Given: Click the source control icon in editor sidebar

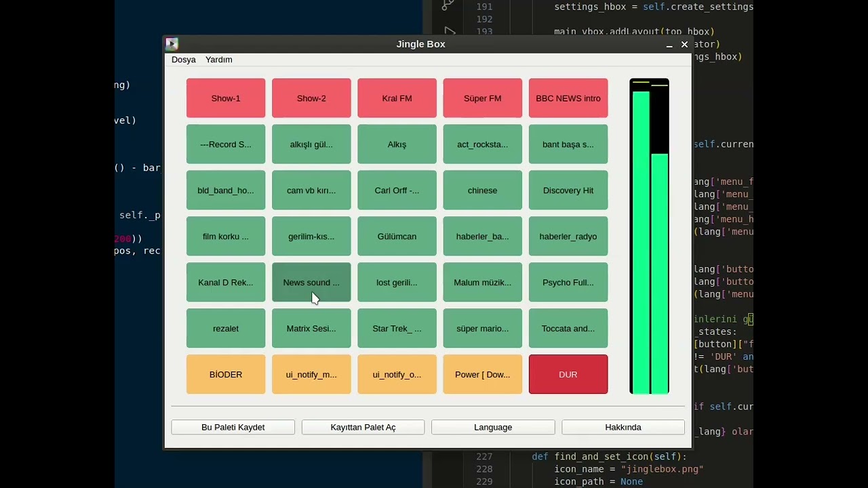Looking at the screenshot, I should click(x=448, y=5).
